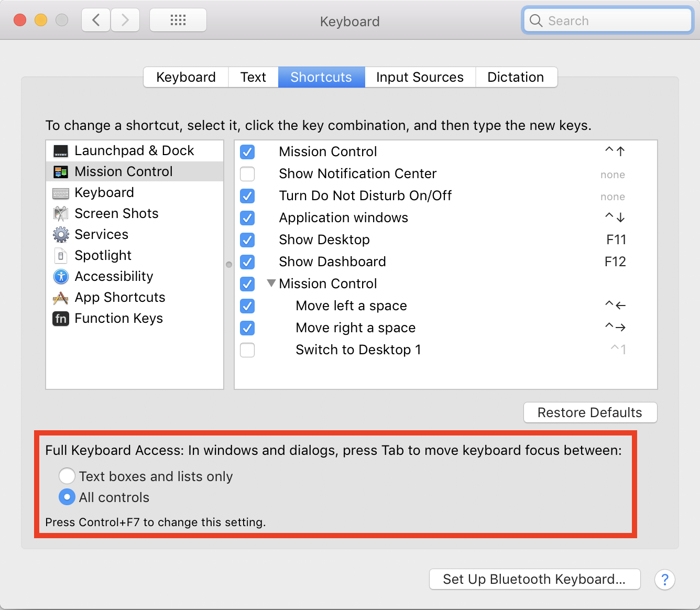Select the All controls radio button
700x610 pixels.
pos(67,497)
